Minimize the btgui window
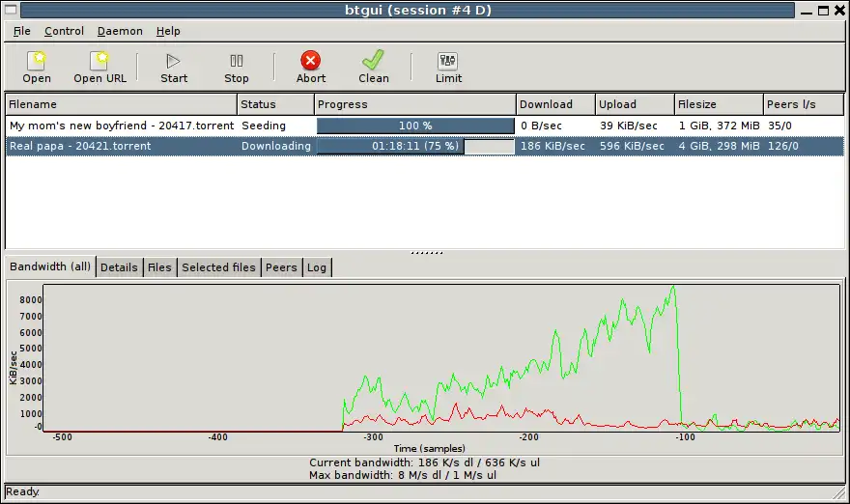Viewport: 850px width, 504px height. (x=807, y=11)
